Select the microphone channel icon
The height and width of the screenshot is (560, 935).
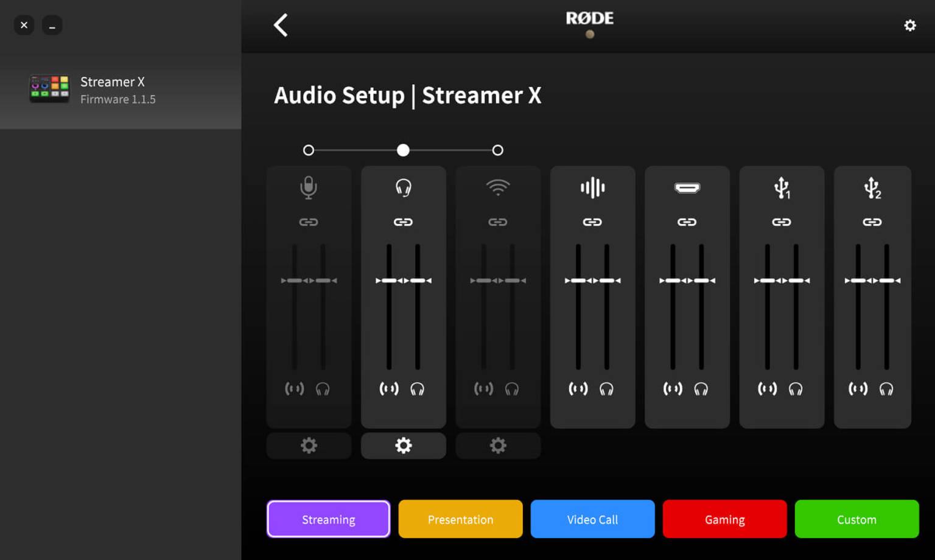point(309,187)
